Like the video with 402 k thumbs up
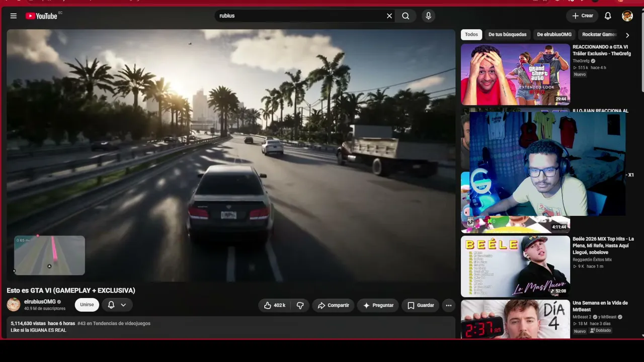This screenshot has height=362, width=644. click(275, 305)
